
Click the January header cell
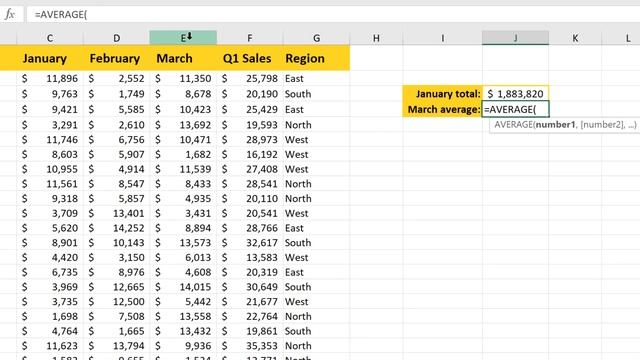[50, 58]
